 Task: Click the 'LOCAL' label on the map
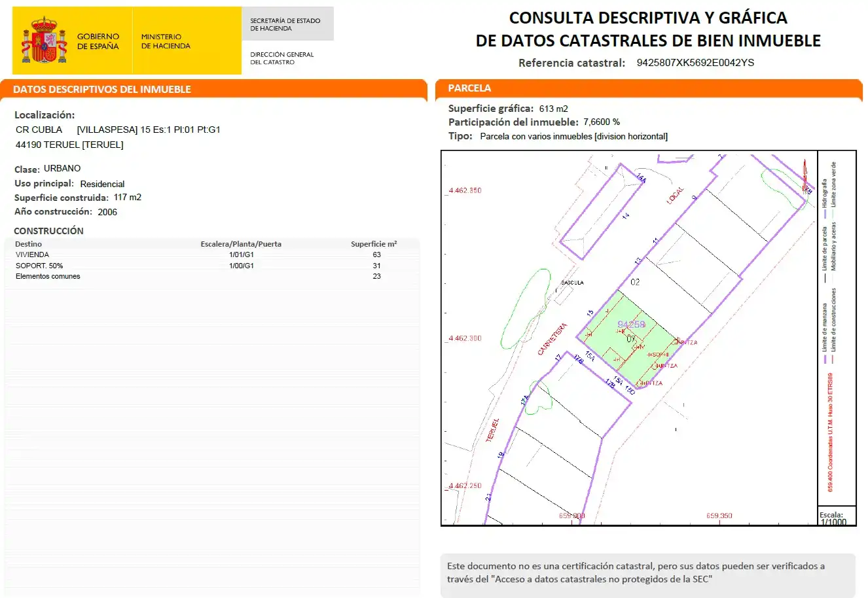pyautogui.click(x=675, y=195)
